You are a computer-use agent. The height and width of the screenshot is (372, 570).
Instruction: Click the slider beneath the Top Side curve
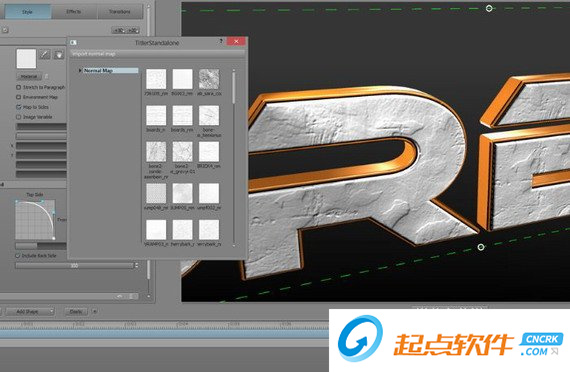(41, 246)
